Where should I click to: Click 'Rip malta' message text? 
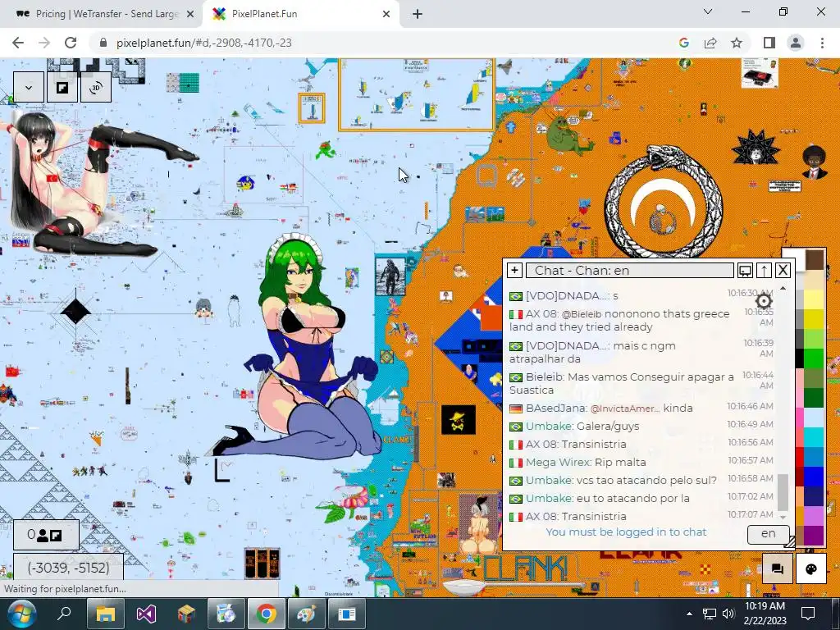[620, 462]
